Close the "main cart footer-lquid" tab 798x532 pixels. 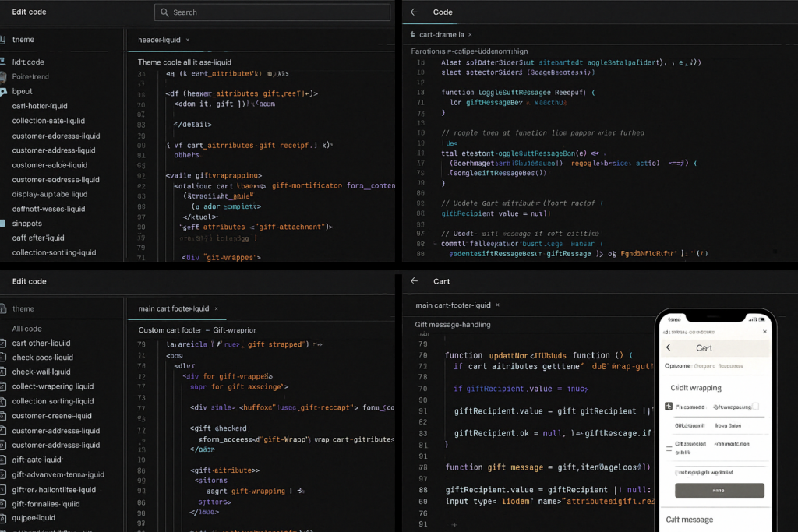click(x=217, y=308)
